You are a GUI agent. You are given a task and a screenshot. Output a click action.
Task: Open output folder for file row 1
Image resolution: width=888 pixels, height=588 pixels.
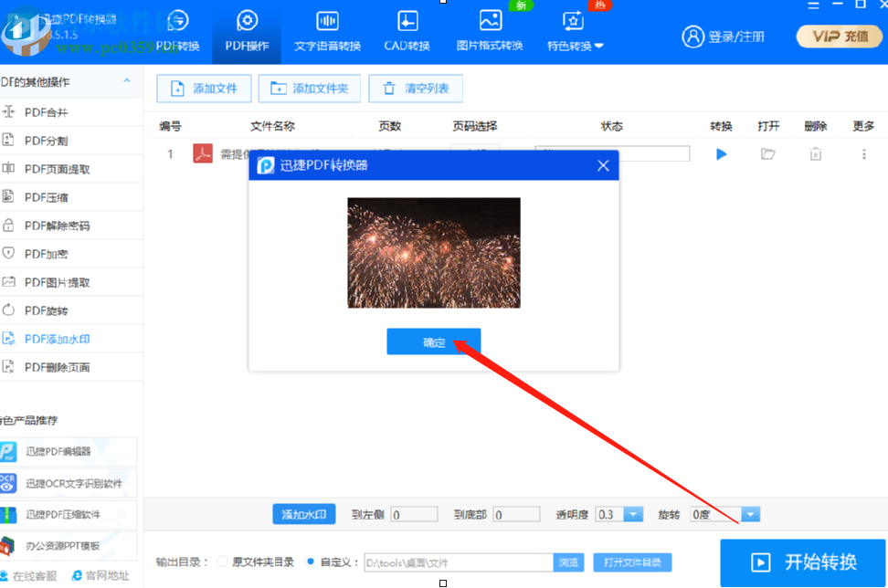pos(768,154)
